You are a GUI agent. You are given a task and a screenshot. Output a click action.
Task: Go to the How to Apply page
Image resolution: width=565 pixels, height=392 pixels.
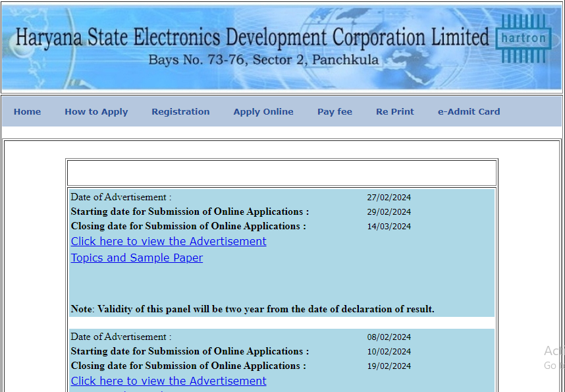click(x=96, y=112)
